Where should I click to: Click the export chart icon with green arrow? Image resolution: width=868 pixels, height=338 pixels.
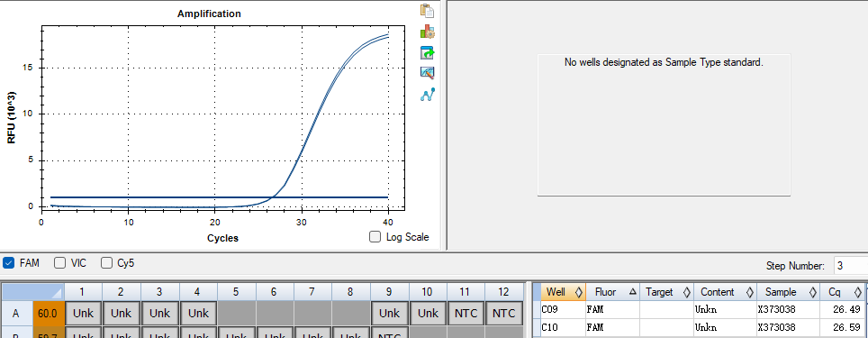pyautogui.click(x=427, y=52)
